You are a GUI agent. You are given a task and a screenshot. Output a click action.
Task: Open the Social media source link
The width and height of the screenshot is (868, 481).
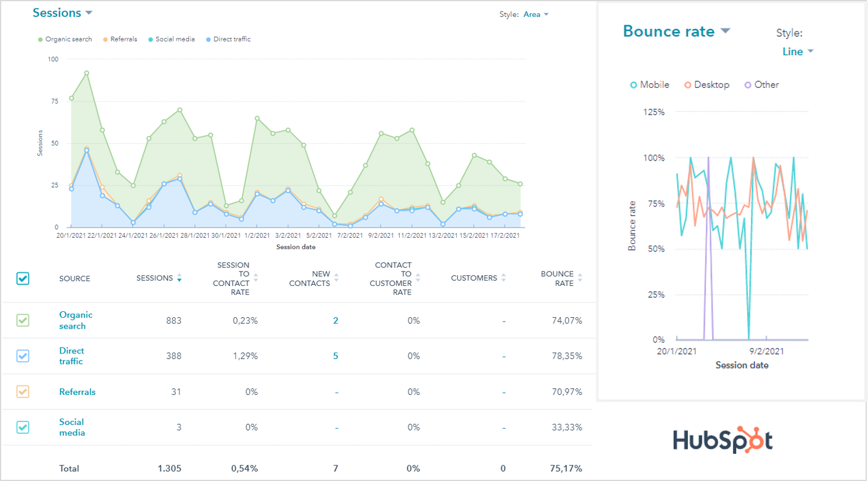(x=72, y=427)
